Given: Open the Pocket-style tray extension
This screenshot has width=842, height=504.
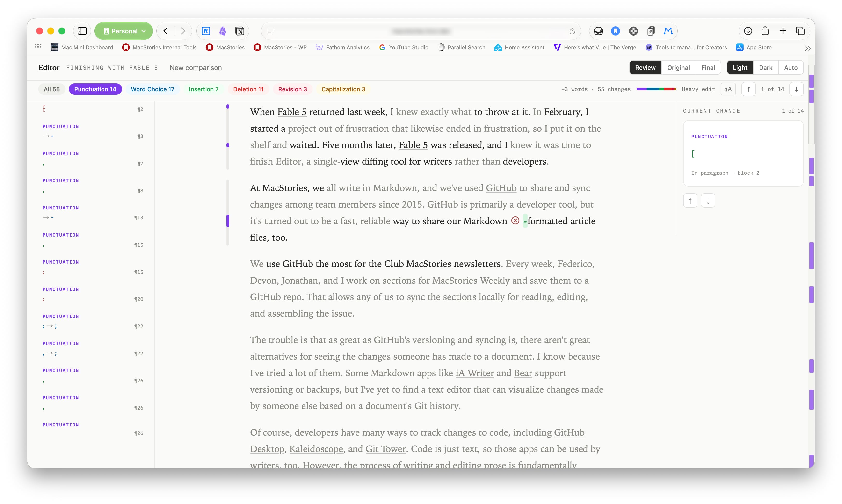Looking at the screenshot, I should point(598,31).
